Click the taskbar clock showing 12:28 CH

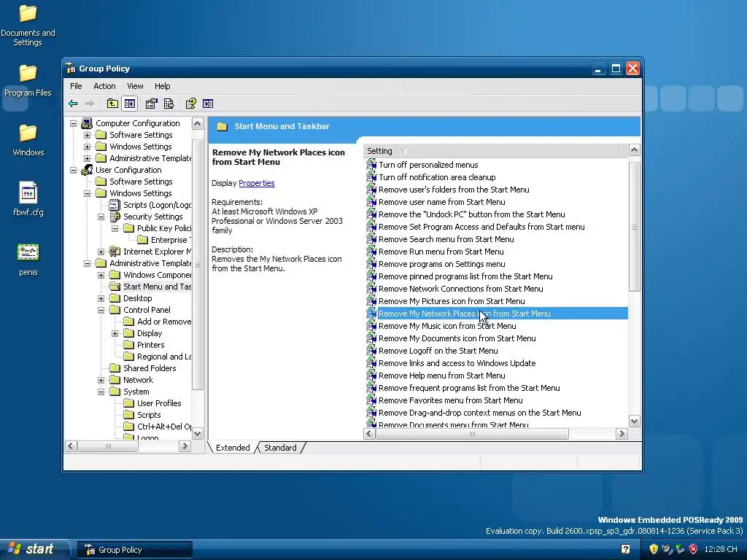(720, 549)
